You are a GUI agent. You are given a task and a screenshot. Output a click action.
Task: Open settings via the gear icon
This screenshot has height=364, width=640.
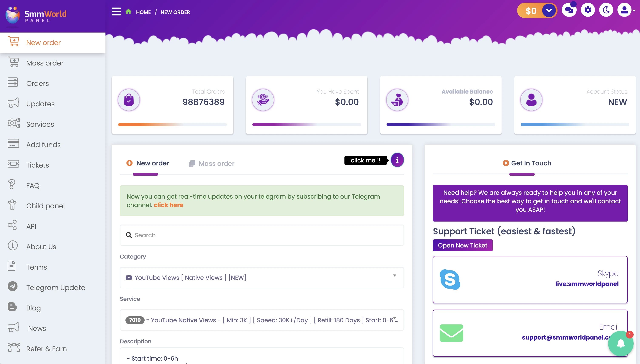(x=588, y=10)
